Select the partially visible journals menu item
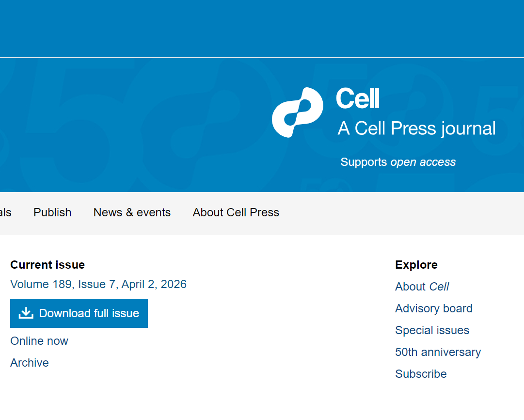The image size is (524, 420). (5, 212)
